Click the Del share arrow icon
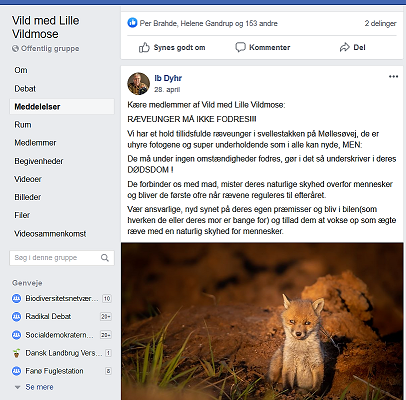406x400 pixels. (344, 47)
